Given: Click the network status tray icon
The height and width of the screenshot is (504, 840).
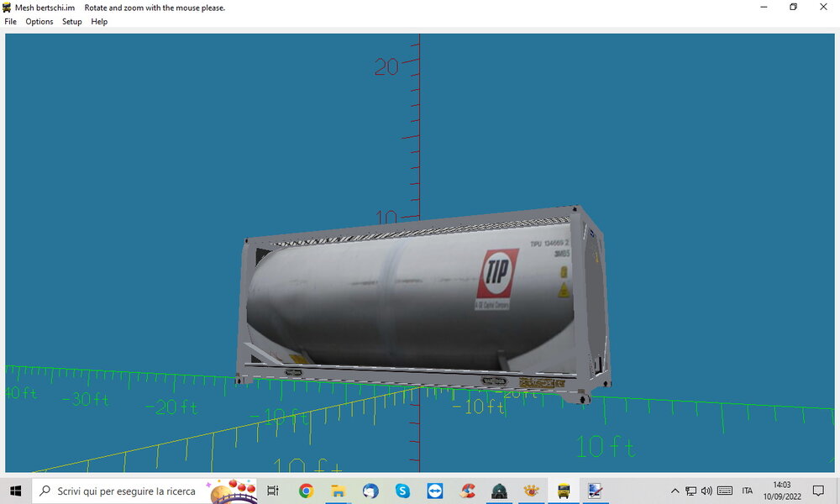Looking at the screenshot, I should pyautogui.click(x=691, y=491).
